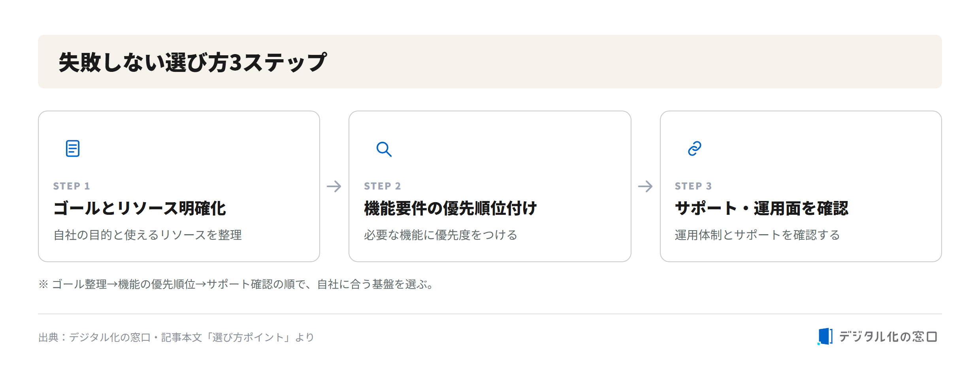Click description 自社の目的と使えるリソースを整理
The width and height of the screenshot is (980, 383).
click(147, 235)
